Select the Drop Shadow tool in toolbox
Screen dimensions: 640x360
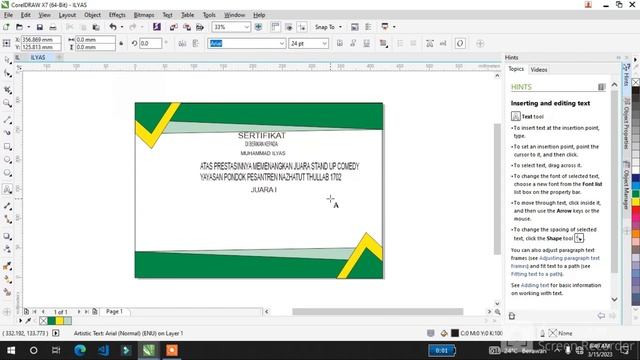[7, 236]
